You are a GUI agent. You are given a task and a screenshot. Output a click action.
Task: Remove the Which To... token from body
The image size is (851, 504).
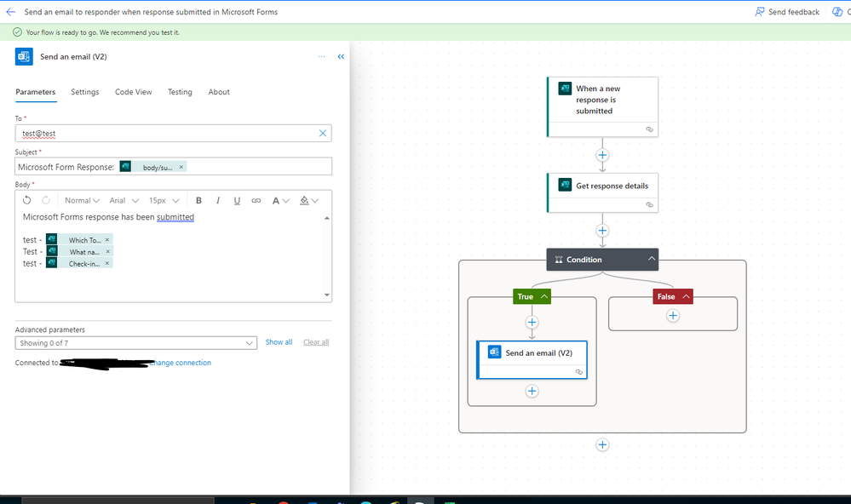(107, 240)
